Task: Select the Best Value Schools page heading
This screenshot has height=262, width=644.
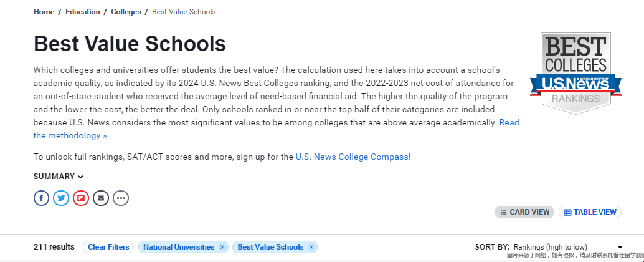Action: tap(130, 44)
